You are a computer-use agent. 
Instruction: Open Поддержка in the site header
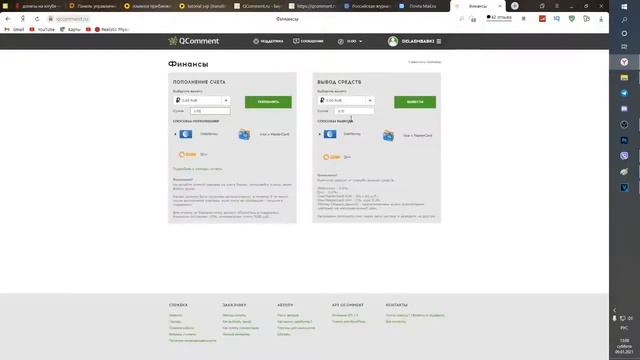pos(268,41)
